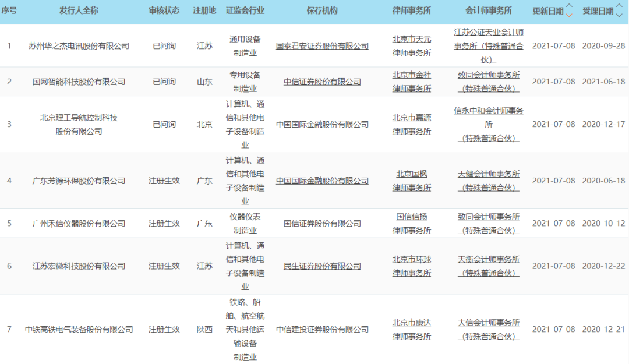The image size is (629, 364).
Task: Open 国信信扬律师事务所 link
Action: click(x=412, y=223)
